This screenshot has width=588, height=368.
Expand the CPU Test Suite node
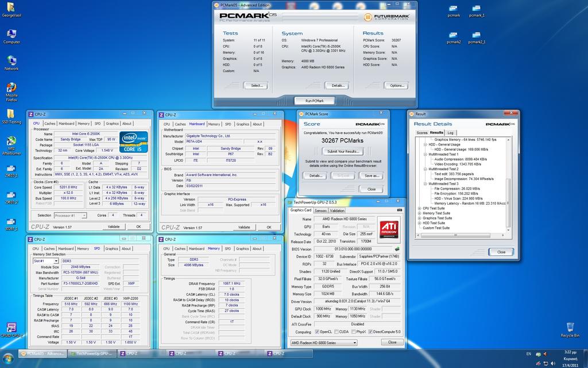420,208
